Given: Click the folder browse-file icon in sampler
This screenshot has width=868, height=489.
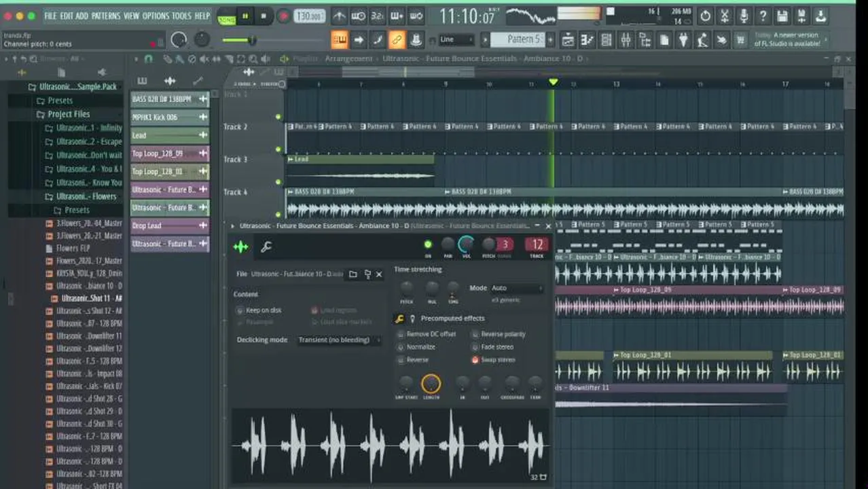Looking at the screenshot, I should tap(353, 274).
